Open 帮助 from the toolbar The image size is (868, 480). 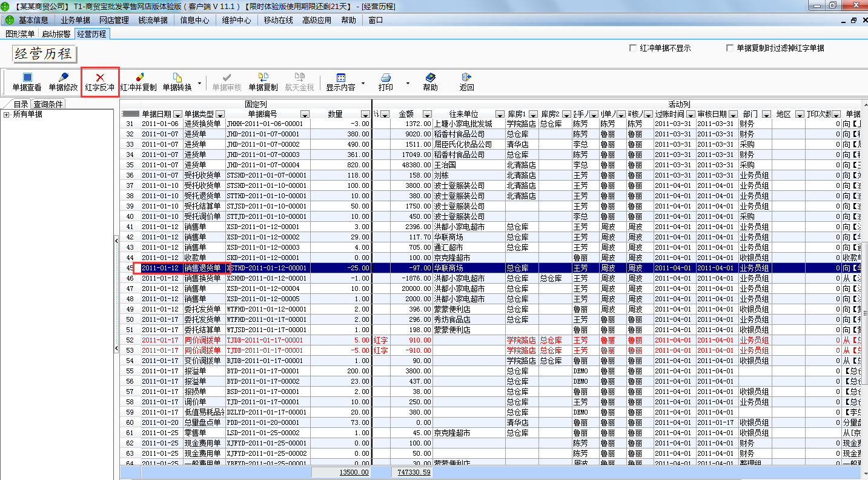pyautogui.click(x=430, y=78)
